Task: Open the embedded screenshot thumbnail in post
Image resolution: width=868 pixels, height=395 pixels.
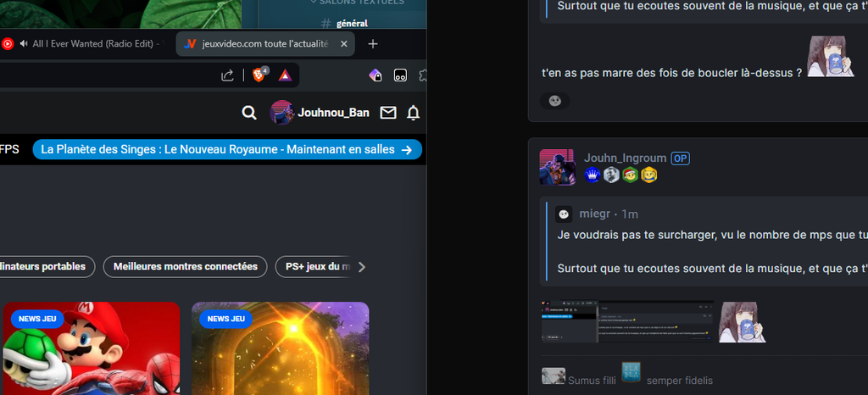Action: [627, 321]
